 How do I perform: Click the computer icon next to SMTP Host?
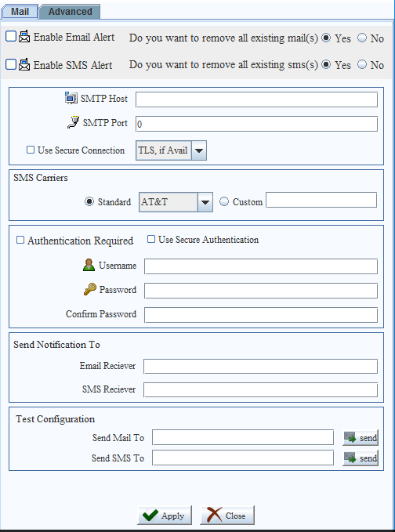(x=71, y=99)
